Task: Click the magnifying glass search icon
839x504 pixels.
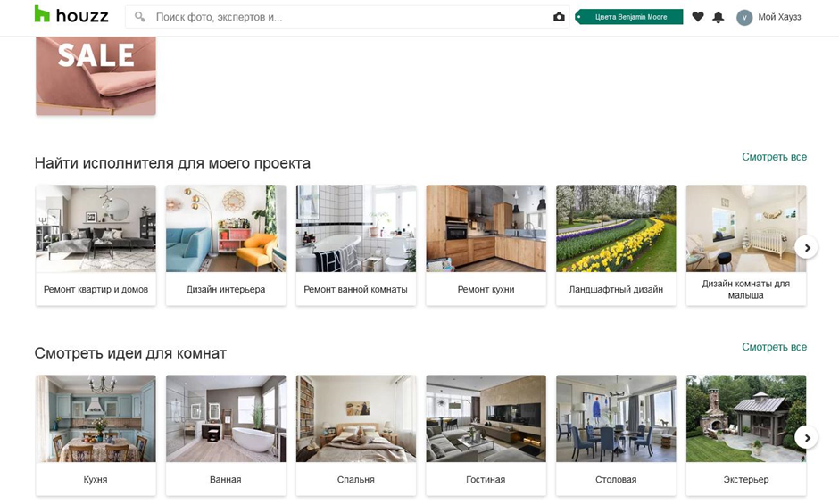Action: point(140,17)
